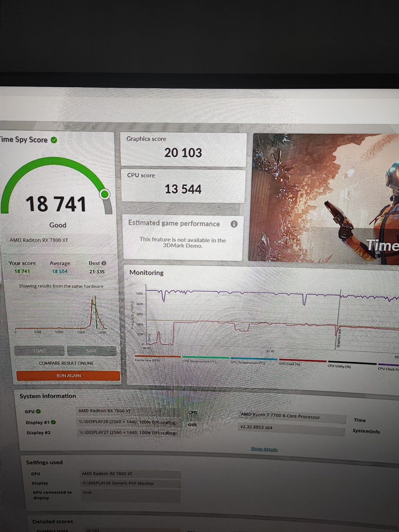
Task: Click the CPU score value 13 544
Action: click(x=183, y=190)
